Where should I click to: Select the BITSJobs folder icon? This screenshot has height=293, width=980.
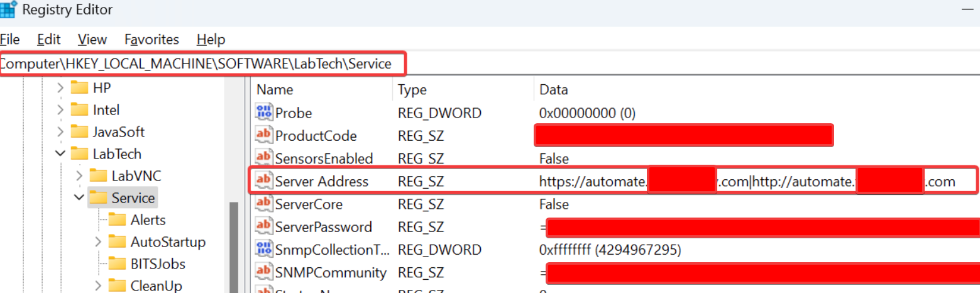point(117,264)
